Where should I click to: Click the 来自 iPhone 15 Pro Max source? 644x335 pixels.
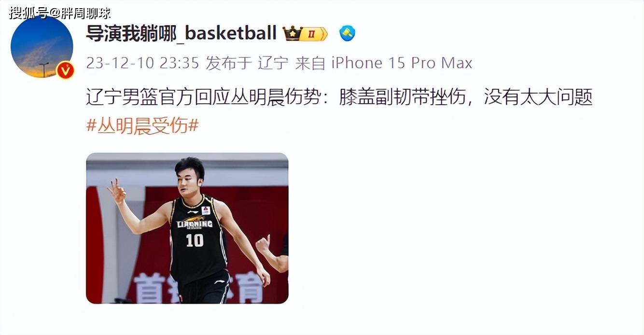coord(383,63)
